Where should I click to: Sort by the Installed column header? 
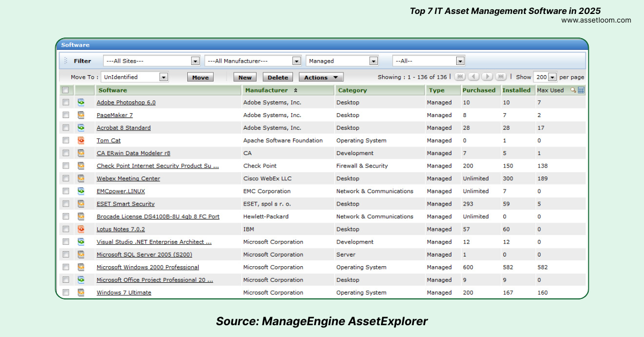[x=518, y=90]
